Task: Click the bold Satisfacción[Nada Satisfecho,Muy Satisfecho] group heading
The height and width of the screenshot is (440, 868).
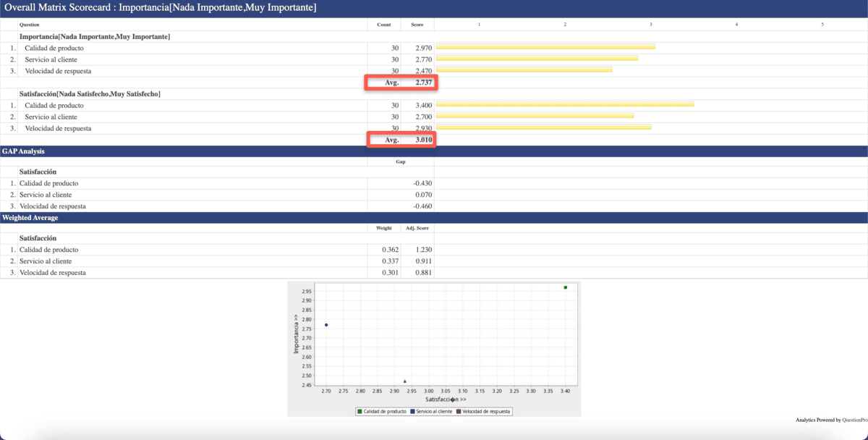Action: pyautogui.click(x=90, y=94)
